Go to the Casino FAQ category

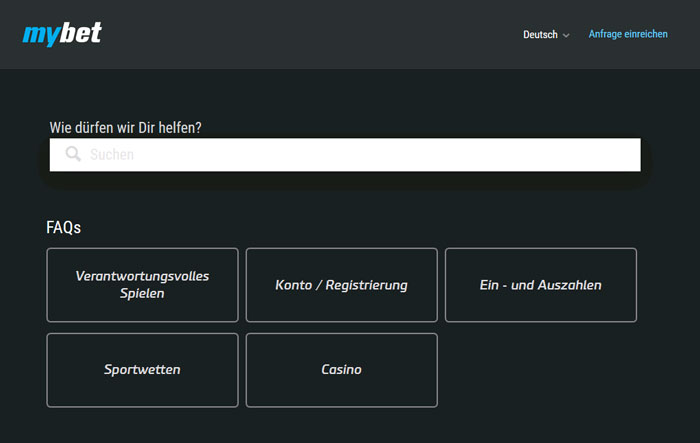[342, 370]
